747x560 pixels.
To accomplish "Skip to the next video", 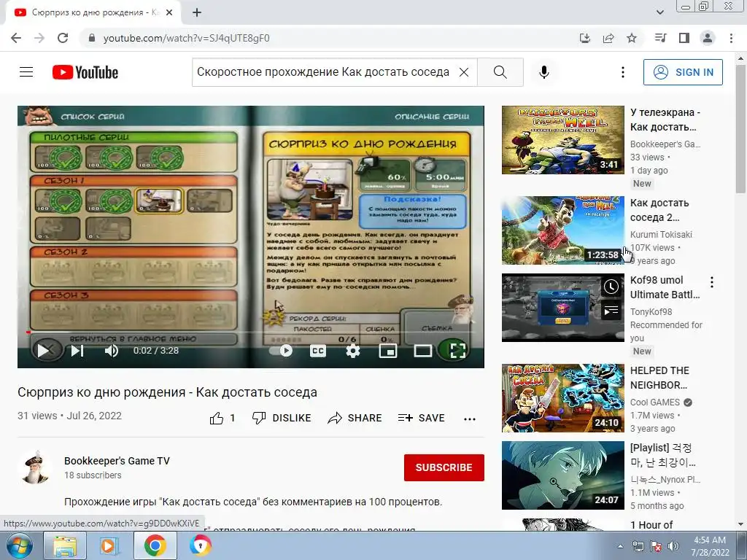I will 77,351.
